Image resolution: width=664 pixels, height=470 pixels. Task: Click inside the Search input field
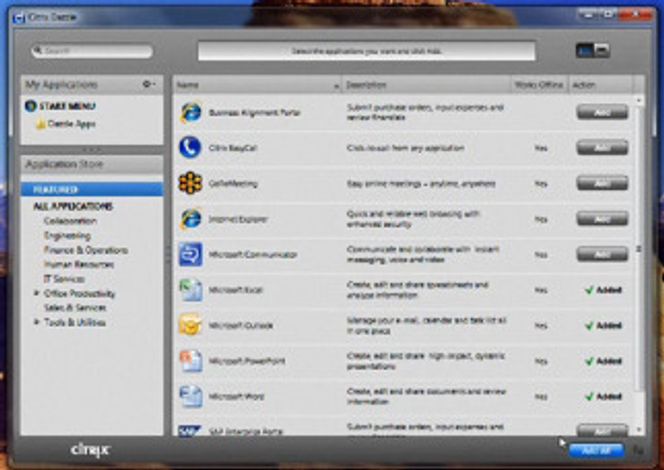pos(92,51)
